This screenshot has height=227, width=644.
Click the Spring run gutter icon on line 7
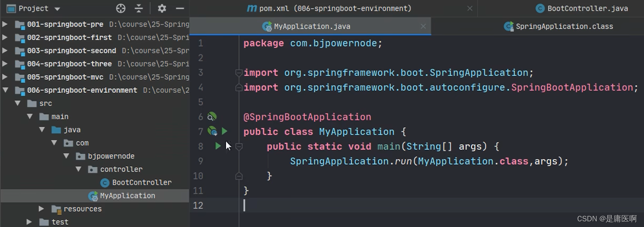click(212, 131)
